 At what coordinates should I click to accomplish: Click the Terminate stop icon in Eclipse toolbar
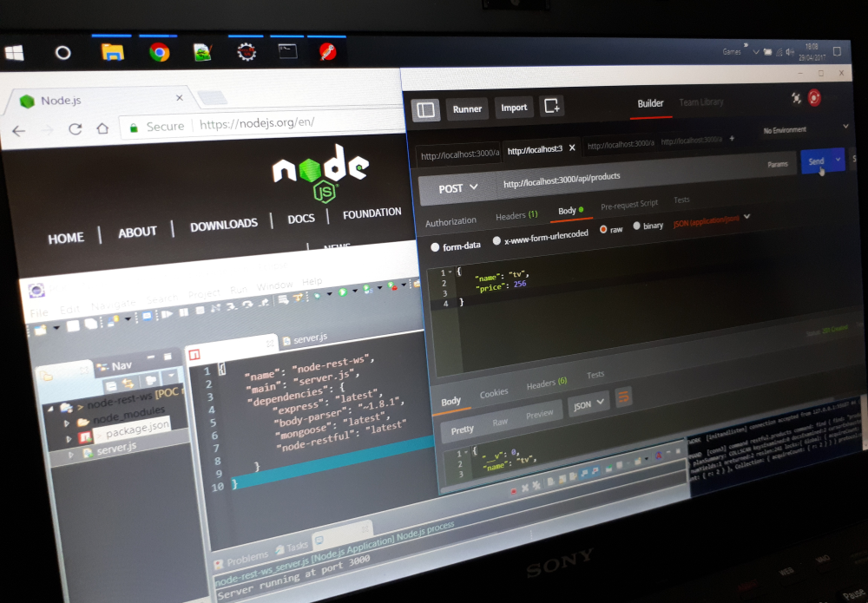point(200,311)
